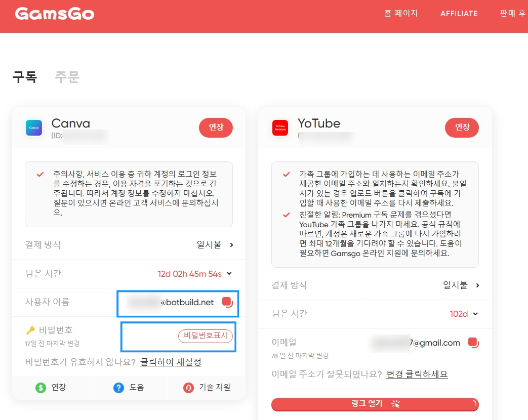Copy the Canva username with the copy icon
This screenshot has width=528, height=420.
228,302
